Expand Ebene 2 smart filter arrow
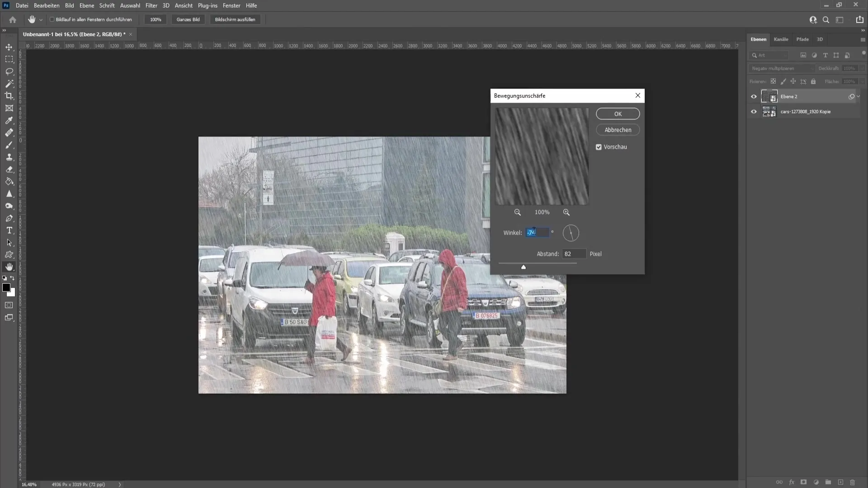The height and width of the screenshot is (488, 868). (859, 96)
